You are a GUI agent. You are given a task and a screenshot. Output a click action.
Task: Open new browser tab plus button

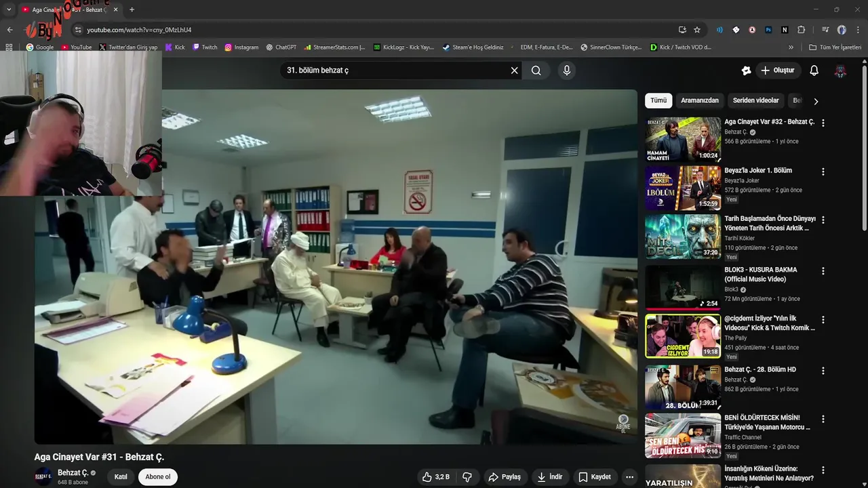coord(132,9)
